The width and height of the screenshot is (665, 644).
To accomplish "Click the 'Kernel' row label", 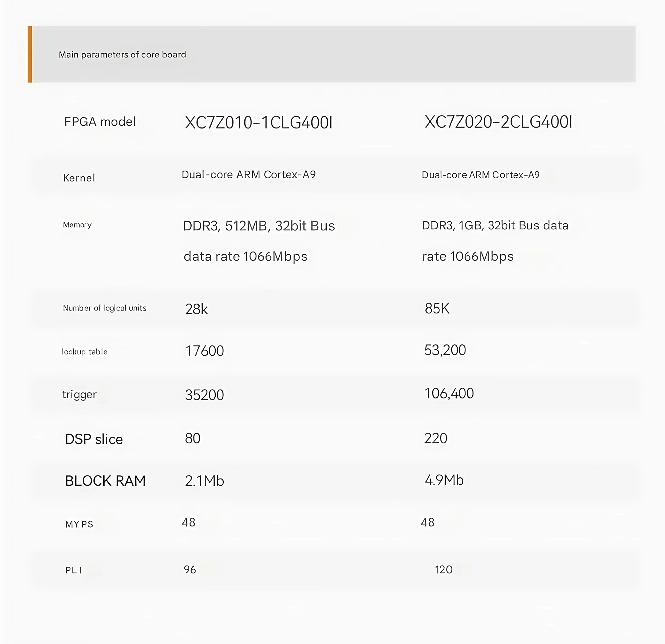I will click(x=79, y=178).
